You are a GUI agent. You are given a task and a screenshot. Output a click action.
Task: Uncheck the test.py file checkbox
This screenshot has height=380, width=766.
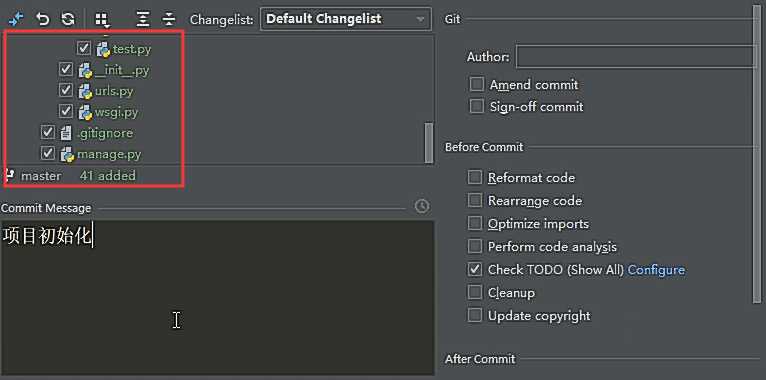tap(84, 48)
